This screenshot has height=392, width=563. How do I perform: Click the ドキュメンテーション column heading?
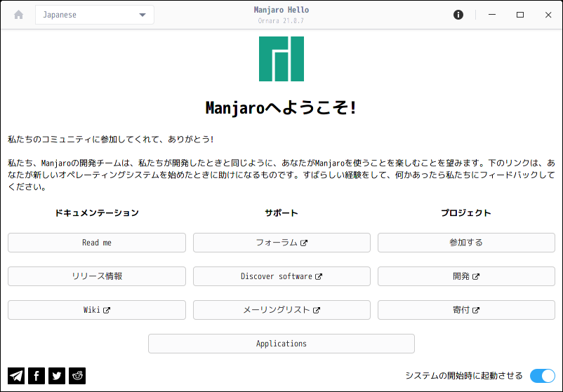97,213
